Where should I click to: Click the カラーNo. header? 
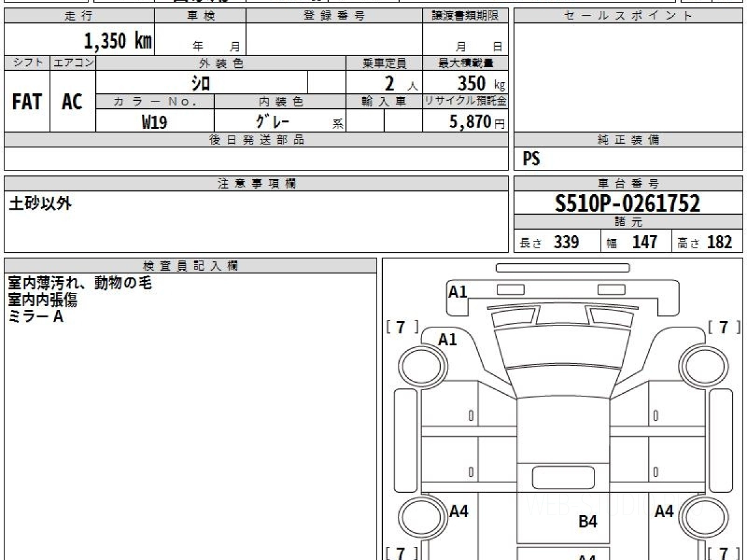coord(155,101)
